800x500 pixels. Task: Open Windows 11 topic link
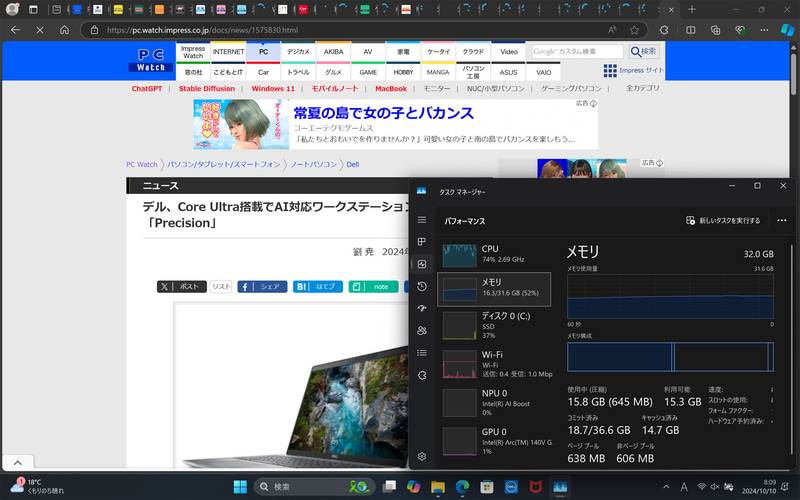click(x=273, y=88)
